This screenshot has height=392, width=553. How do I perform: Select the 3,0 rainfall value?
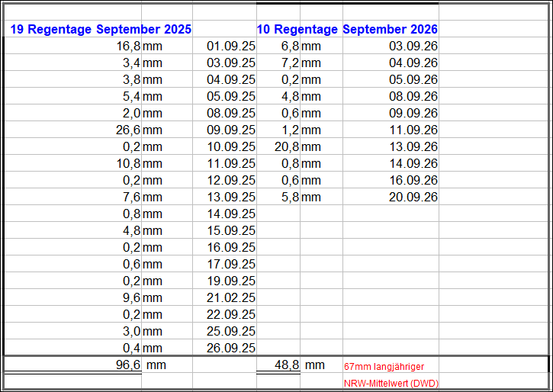coord(131,331)
